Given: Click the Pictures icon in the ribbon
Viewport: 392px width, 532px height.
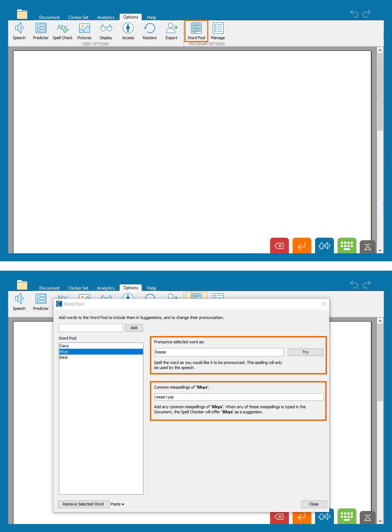Looking at the screenshot, I should click(x=84, y=31).
